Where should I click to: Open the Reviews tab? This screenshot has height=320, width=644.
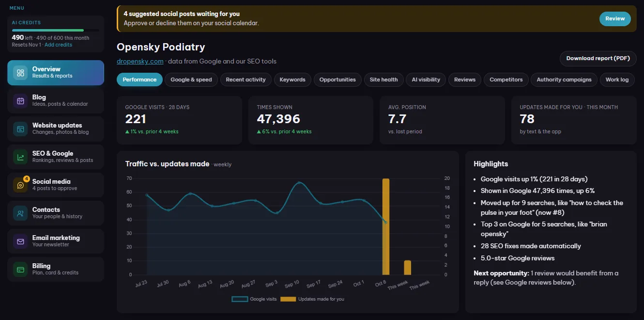465,80
